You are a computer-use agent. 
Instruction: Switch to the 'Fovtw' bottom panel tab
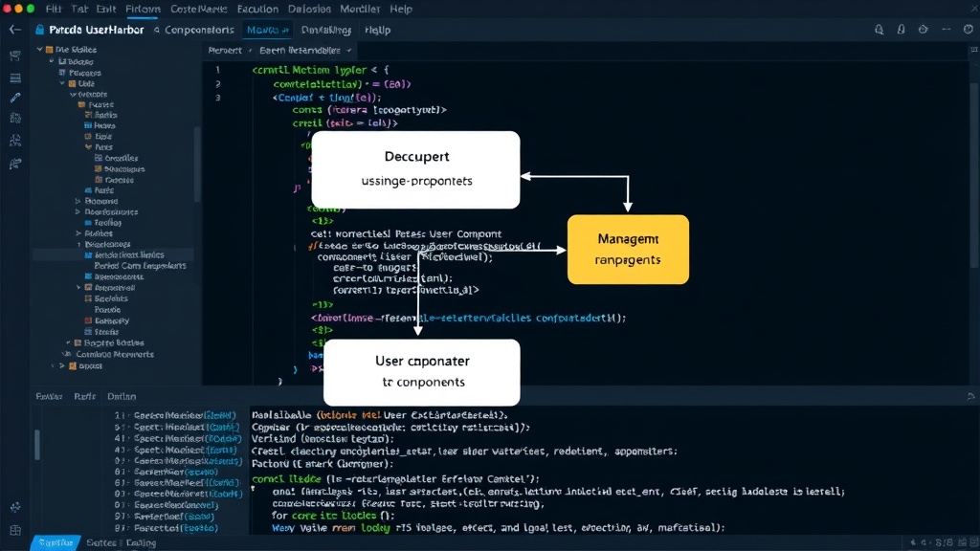tap(49, 396)
